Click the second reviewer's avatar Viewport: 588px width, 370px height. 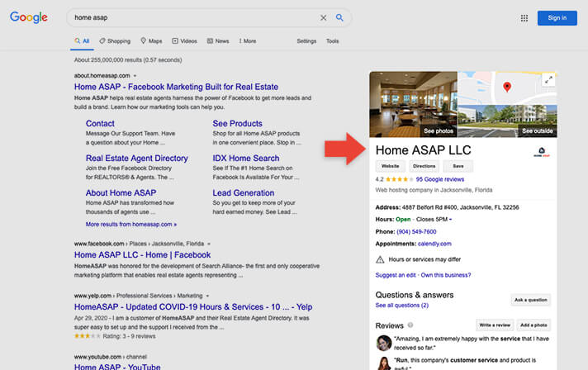(x=384, y=363)
